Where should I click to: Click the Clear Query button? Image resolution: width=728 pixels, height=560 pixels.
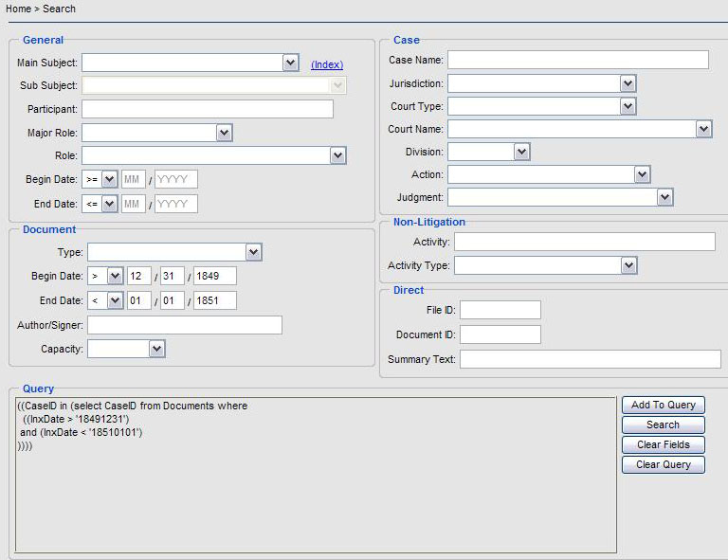664,465
